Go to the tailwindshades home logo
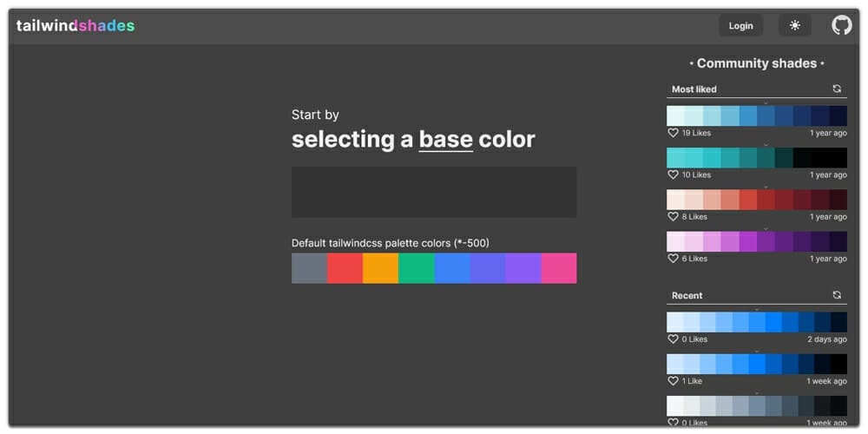868x434 pixels. pyautogui.click(x=76, y=25)
